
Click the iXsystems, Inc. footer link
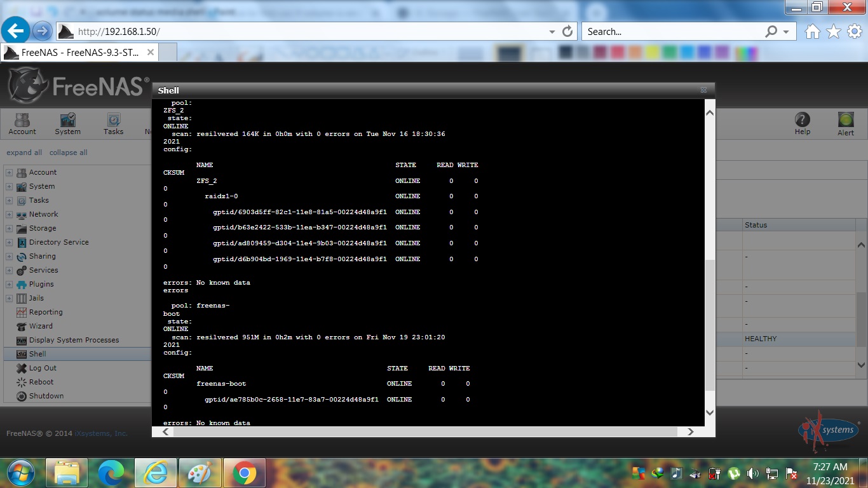[101, 433]
